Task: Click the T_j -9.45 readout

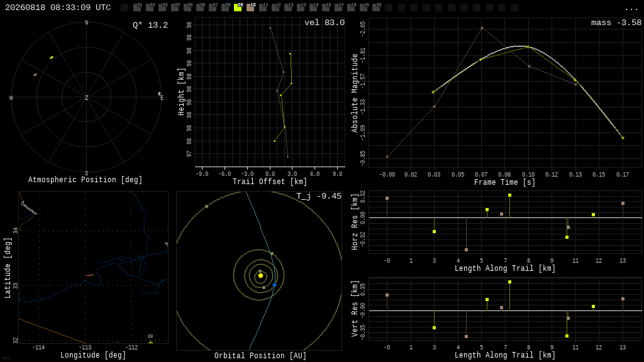Action: tap(319, 196)
